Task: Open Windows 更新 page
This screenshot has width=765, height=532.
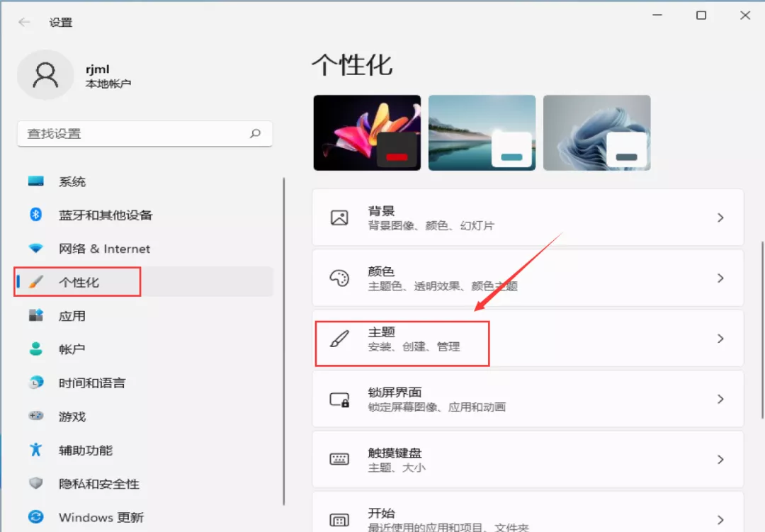Action: (145, 517)
